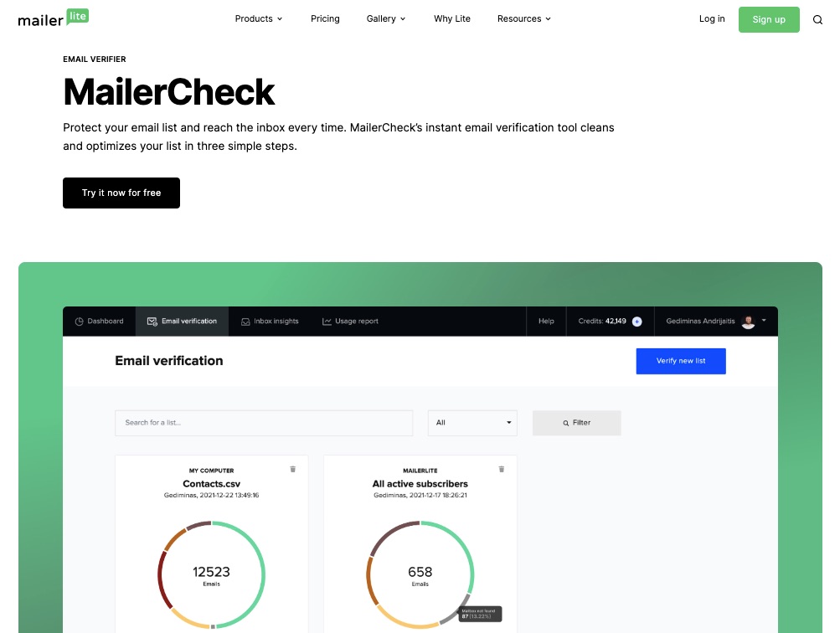Add credits with the blue plus icon
840x633 pixels.
(637, 322)
